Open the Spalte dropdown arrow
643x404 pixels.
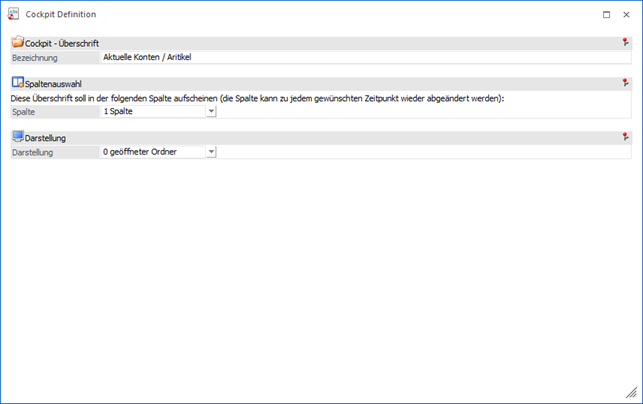pyautogui.click(x=211, y=112)
